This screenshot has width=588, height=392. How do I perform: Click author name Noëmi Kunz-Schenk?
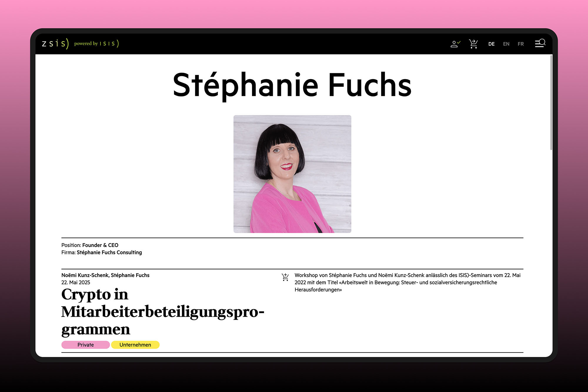click(x=85, y=275)
